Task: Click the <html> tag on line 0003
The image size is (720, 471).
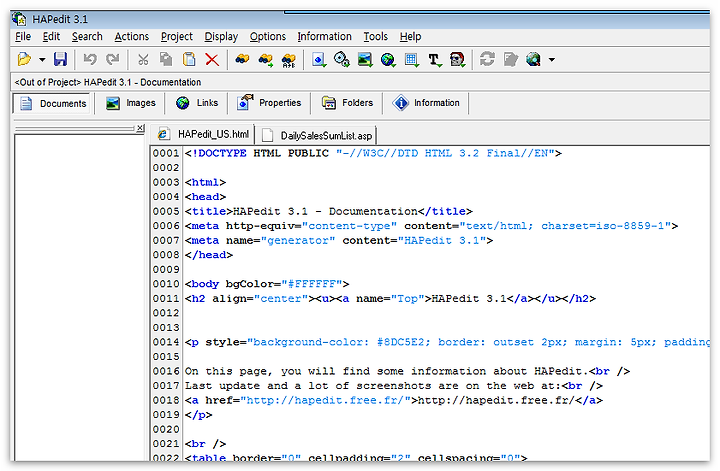Action: coord(205,182)
